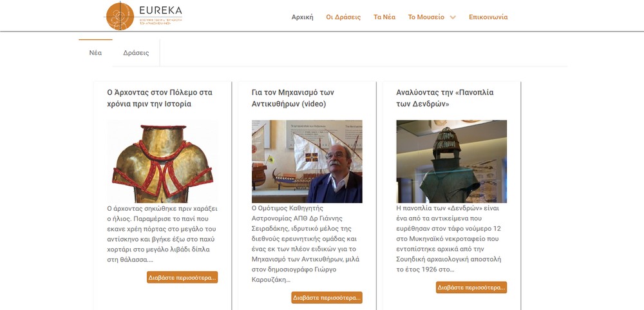644x310 pixels.
Task: Read more on Άρχοντας στον Πόλεμο article
Action: pos(182,277)
